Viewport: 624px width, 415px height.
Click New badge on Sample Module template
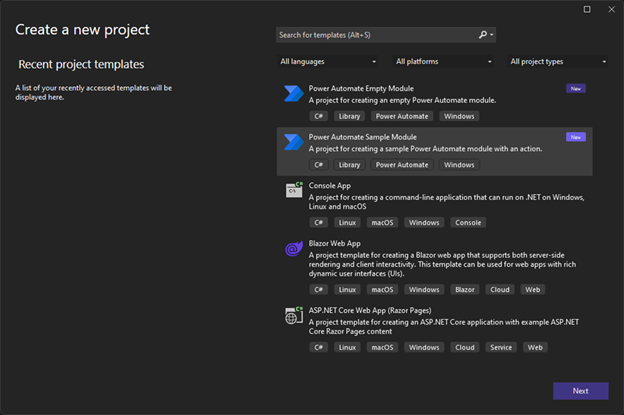pos(575,137)
